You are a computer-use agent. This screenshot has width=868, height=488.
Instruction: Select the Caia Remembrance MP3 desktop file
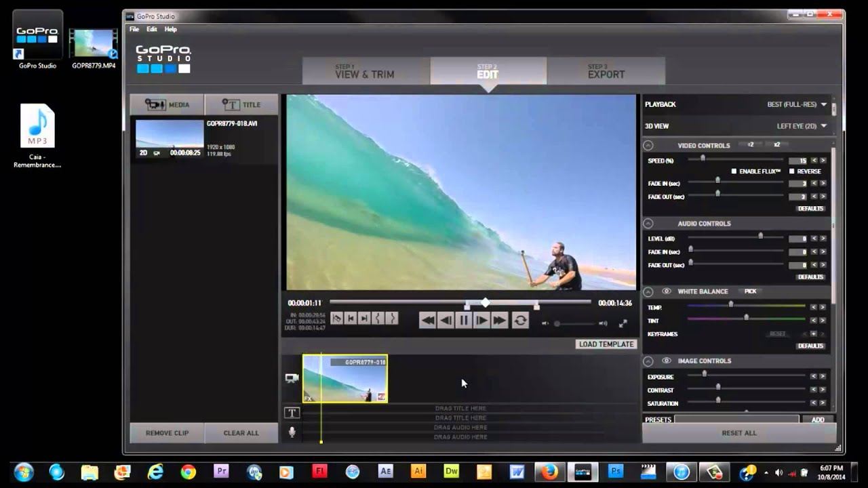coord(37,136)
